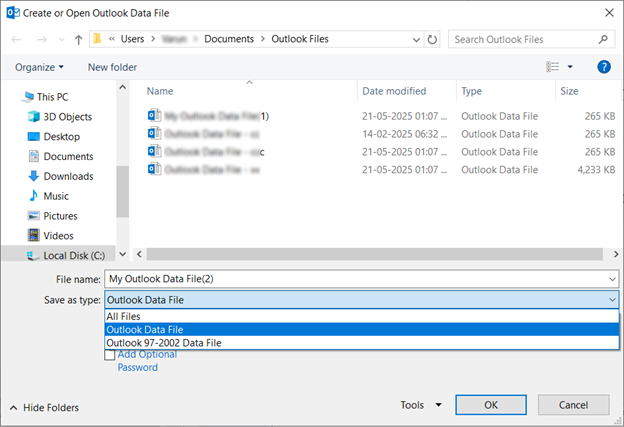
Task: Select the file dated 14-02-2025 06:32
Action: [x=203, y=134]
